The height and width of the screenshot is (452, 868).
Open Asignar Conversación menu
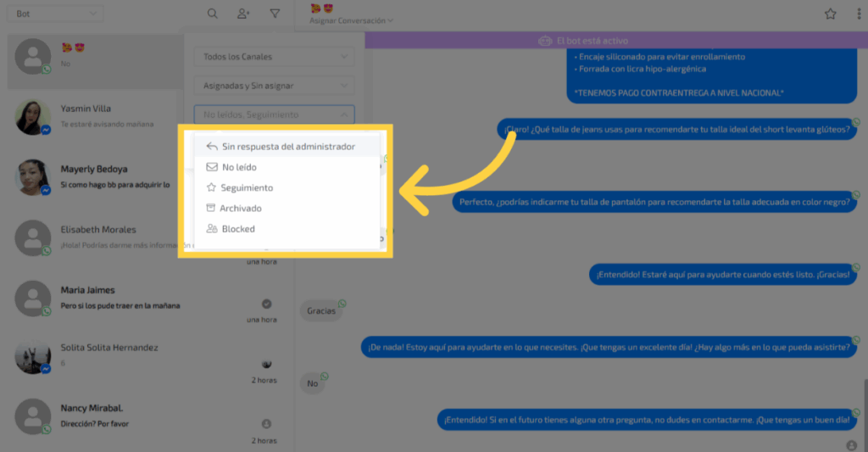351,20
